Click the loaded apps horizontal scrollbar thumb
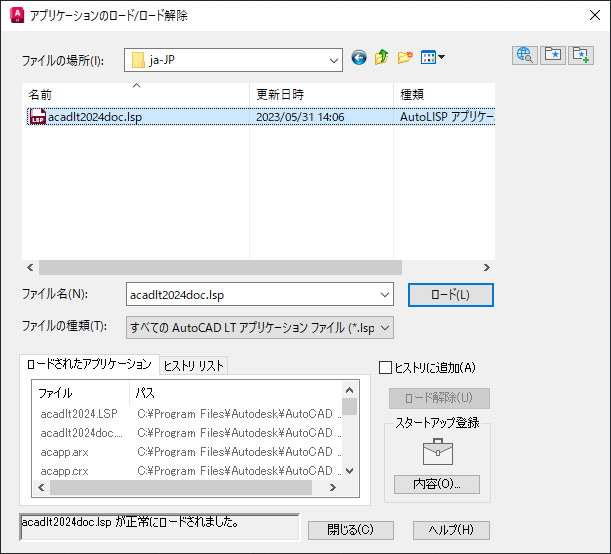The height and width of the screenshot is (554, 611). (x=181, y=488)
